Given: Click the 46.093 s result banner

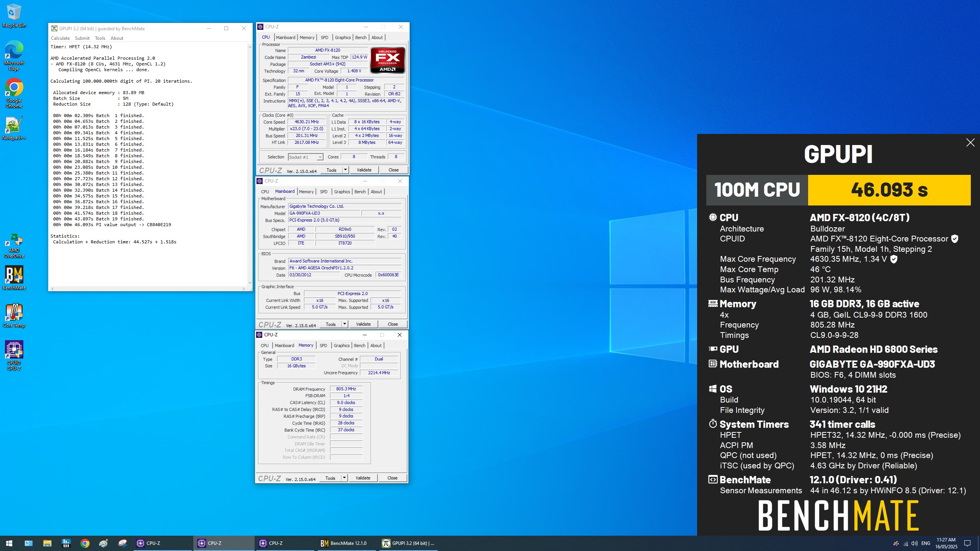Looking at the screenshot, I should point(889,190).
